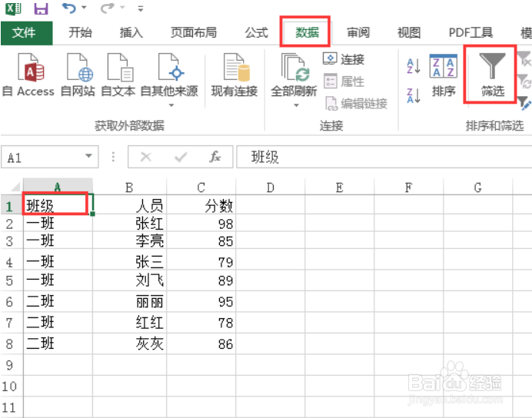
Task: Select the cell containing 刘飞
Action: pyautogui.click(x=130, y=280)
